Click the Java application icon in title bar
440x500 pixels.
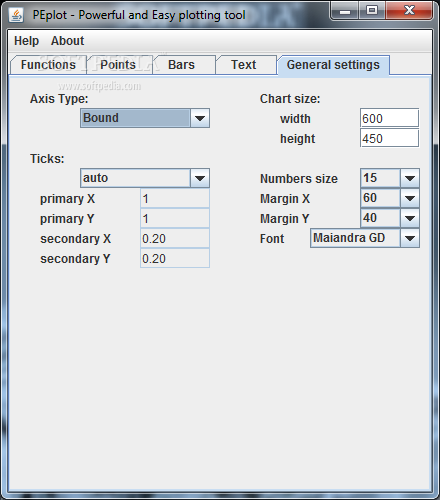(16, 15)
